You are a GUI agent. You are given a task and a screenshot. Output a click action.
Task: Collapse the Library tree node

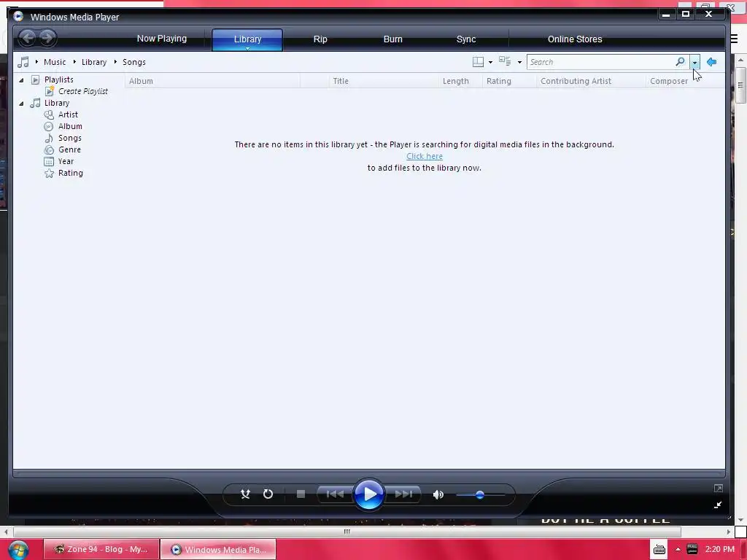point(21,104)
